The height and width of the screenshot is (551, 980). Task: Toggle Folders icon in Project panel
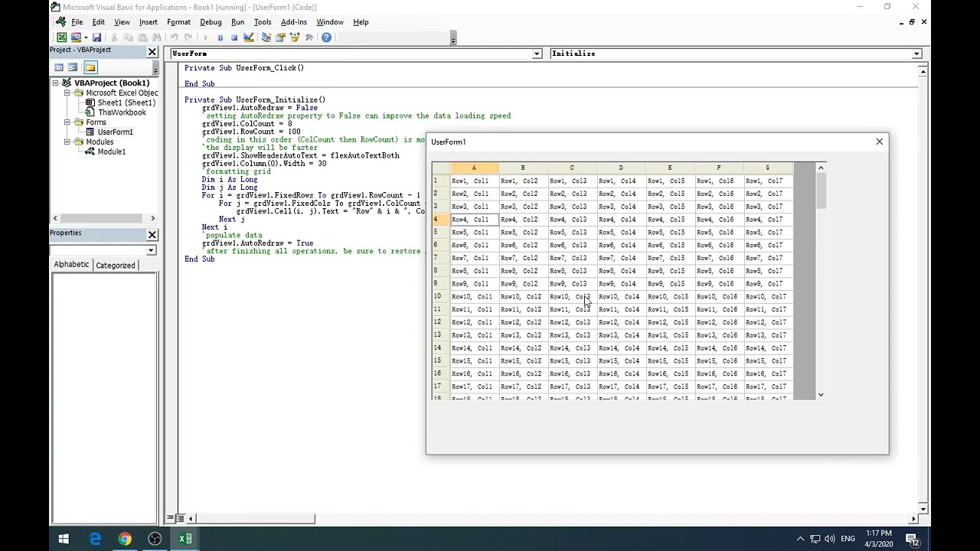point(90,67)
